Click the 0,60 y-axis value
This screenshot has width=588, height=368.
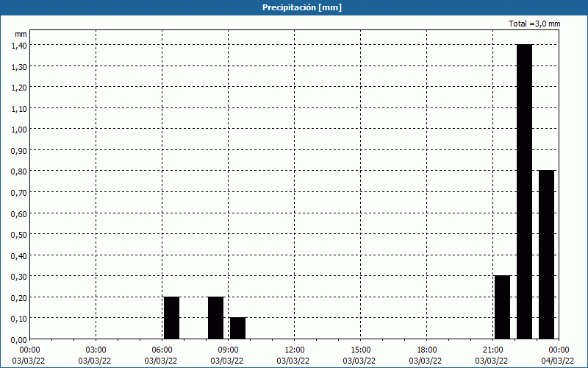[20, 213]
